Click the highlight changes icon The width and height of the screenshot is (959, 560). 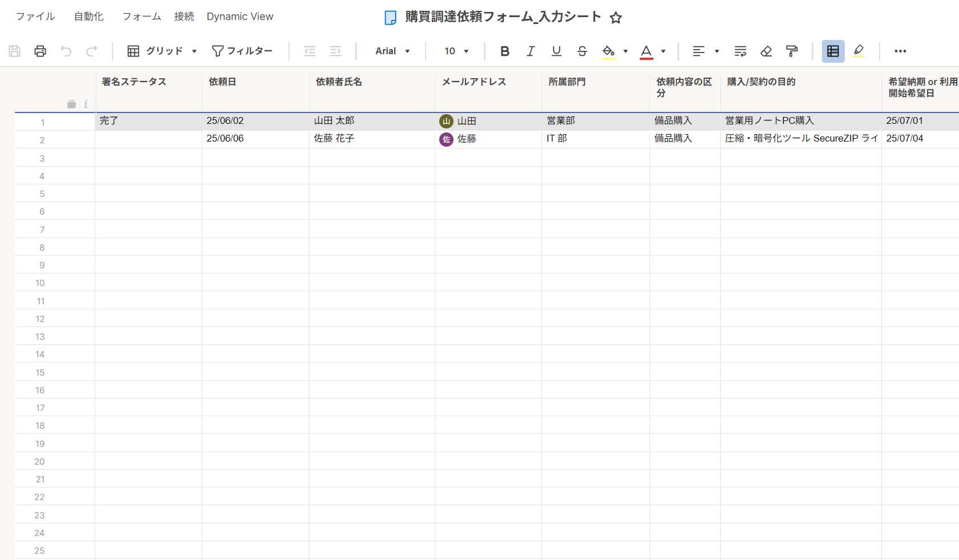tap(858, 51)
